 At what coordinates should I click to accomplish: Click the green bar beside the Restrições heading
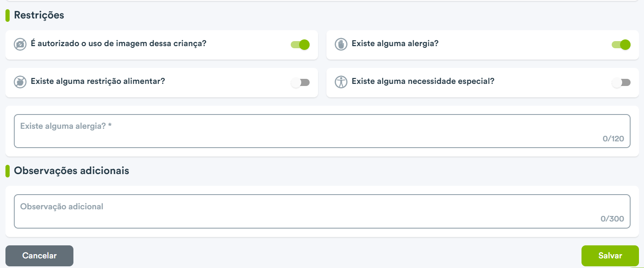click(8, 16)
